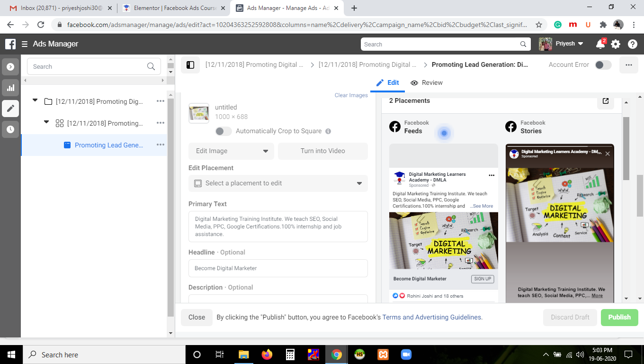Open the Priyesh account dropdown
The height and width of the screenshot is (364, 644).
[562, 44]
